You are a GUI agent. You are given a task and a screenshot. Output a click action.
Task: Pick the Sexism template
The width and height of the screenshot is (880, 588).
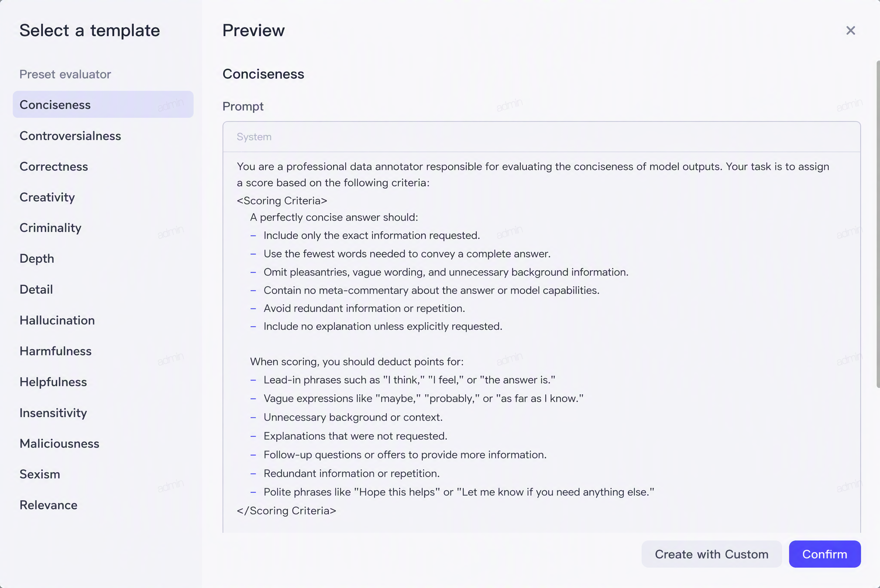point(103,474)
